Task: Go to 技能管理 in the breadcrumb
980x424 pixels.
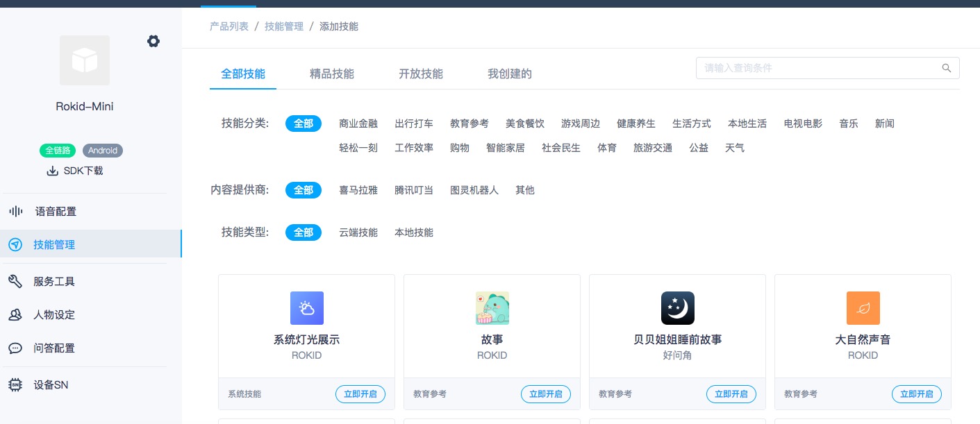Action: tap(284, 26)
